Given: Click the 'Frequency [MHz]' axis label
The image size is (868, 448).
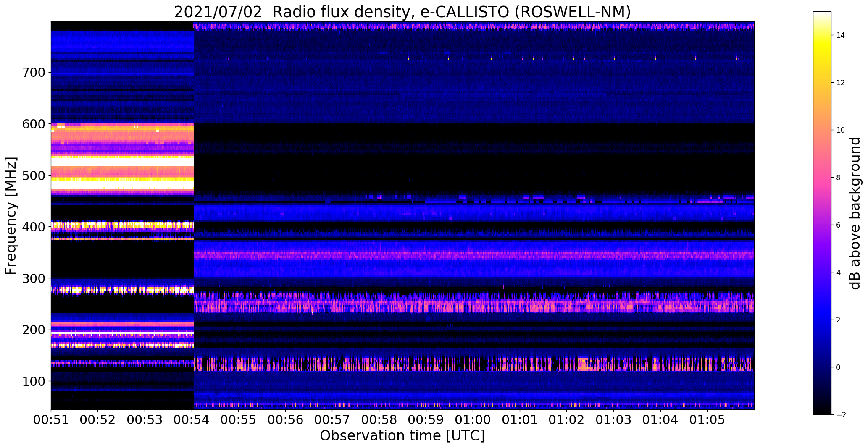Looking at the screenshot, I should (x=11, y=216).
